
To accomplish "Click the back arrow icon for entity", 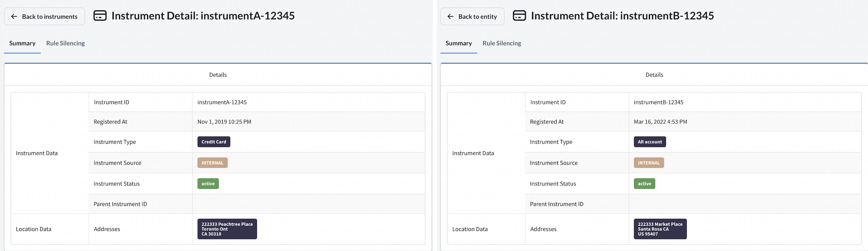I will coord(450,17).
